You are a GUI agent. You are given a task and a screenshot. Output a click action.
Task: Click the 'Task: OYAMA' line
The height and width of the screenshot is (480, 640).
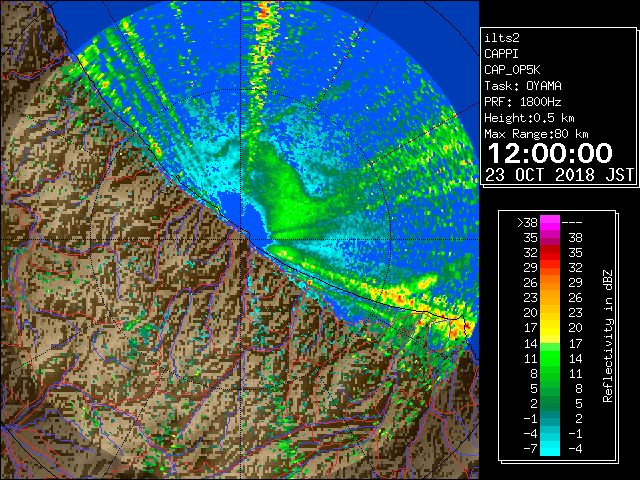pos(523,86)
